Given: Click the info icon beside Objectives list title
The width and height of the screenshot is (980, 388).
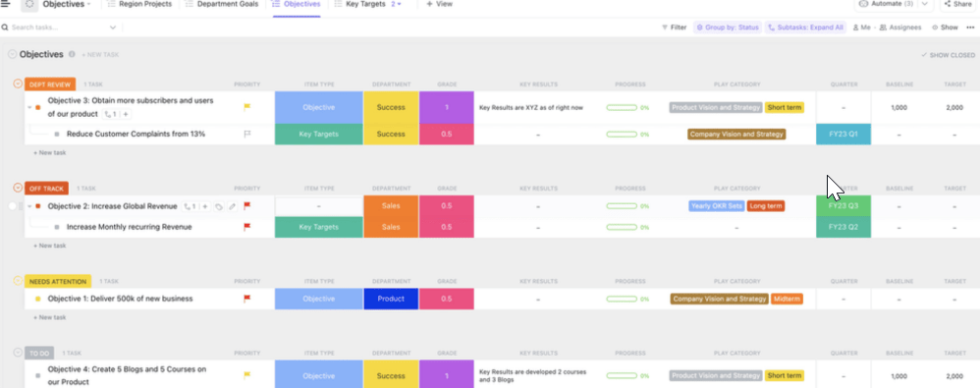Looking at the screenshot, I should click(x=72, y=54).
